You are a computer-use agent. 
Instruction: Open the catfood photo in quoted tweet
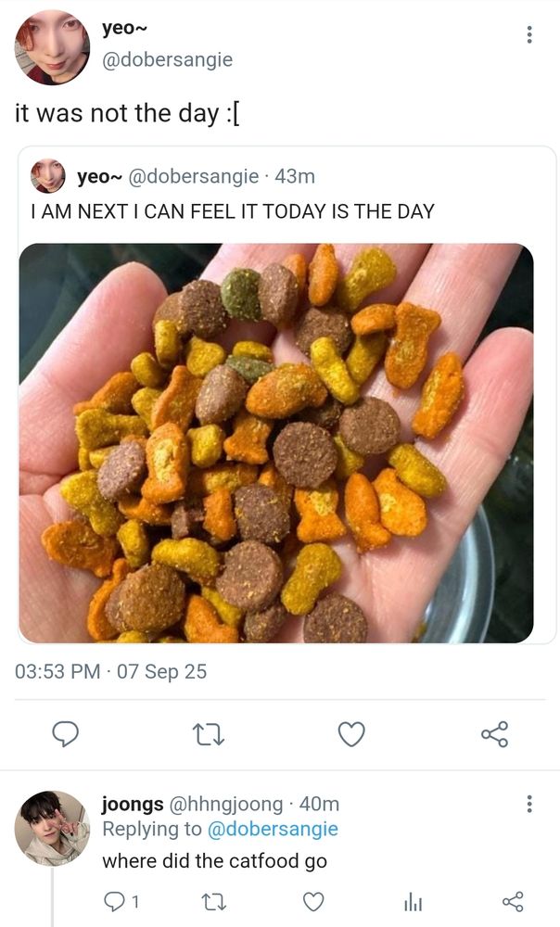coord(276,443)
